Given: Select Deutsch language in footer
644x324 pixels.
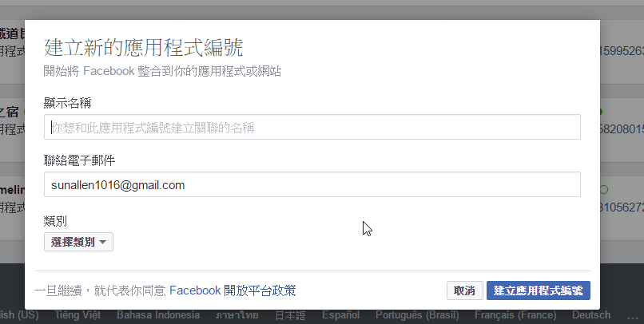Looking at the screenshot, I should (591, 315).
